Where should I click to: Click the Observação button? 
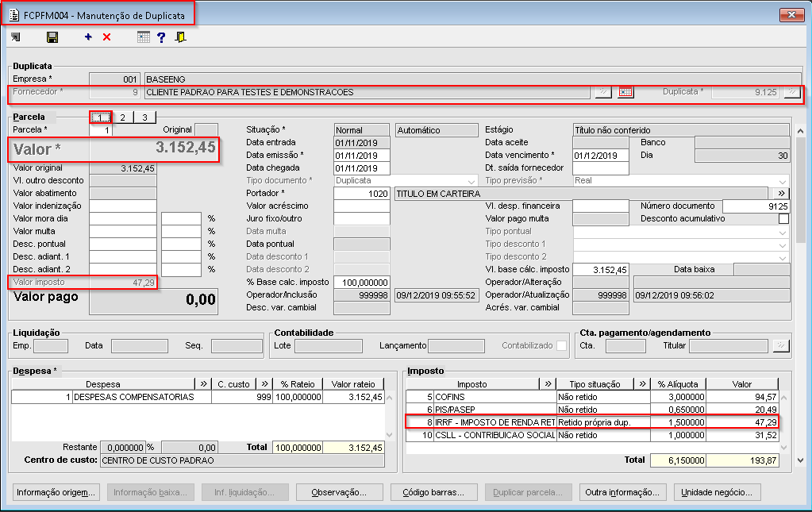(338, 492)
